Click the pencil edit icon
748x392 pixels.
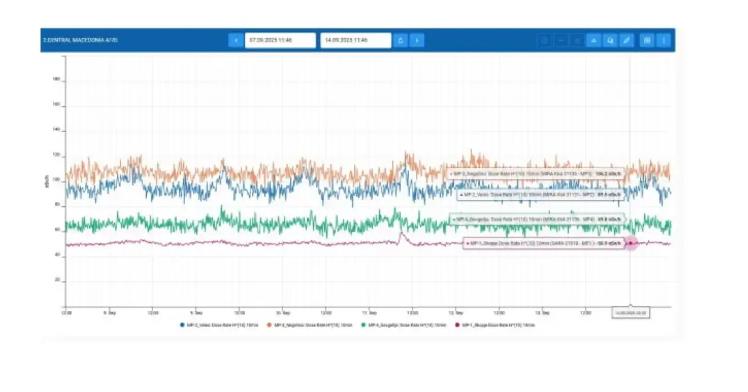[x=627, y=41]
